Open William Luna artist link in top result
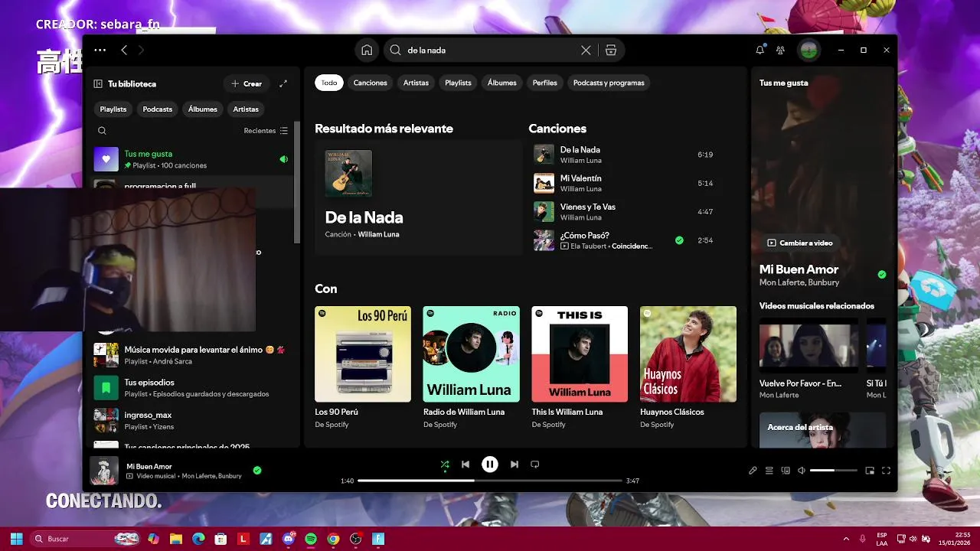Image resolution: width=980 pixels, height=551 pixels. point(378,234)
